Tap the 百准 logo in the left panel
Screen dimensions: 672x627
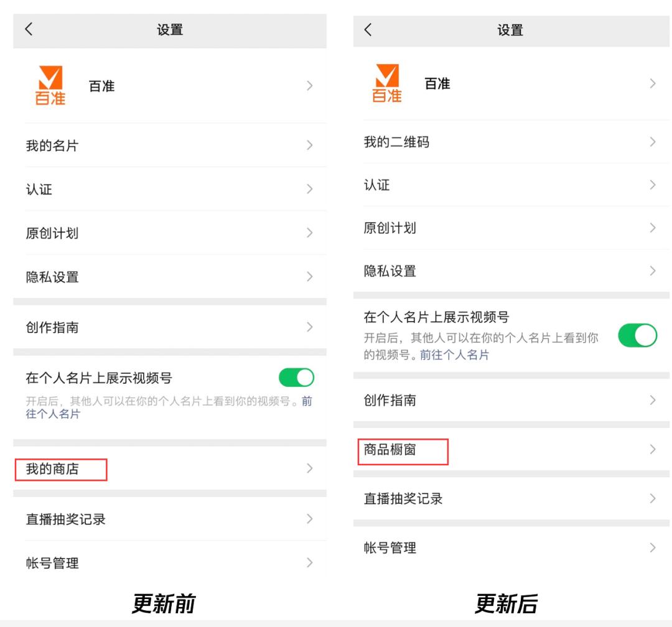(50, 87)
